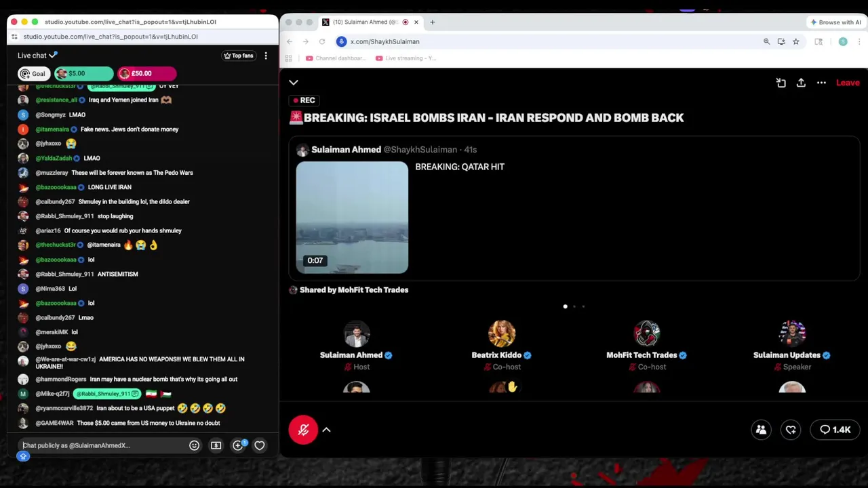Open Sulaiman Ahmed's shared post name

point(346,150)
